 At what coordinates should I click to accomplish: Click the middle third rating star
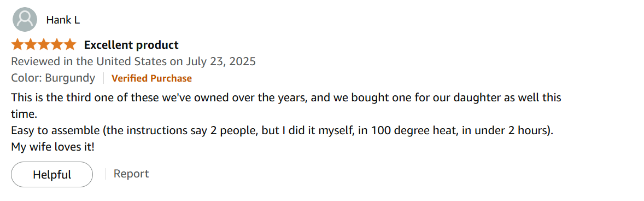[x=44, y=44]
